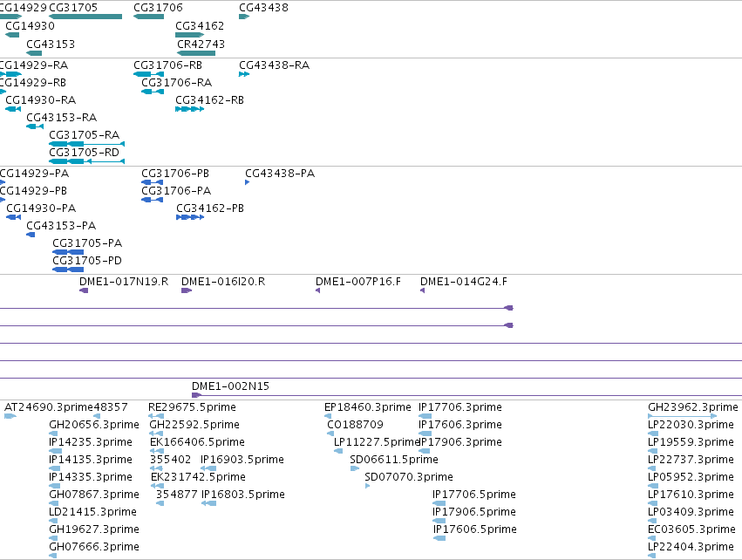Select EST GH19627.3prime
The width and height of the screenshot is (742, 560).
click(x=53, y=539)
